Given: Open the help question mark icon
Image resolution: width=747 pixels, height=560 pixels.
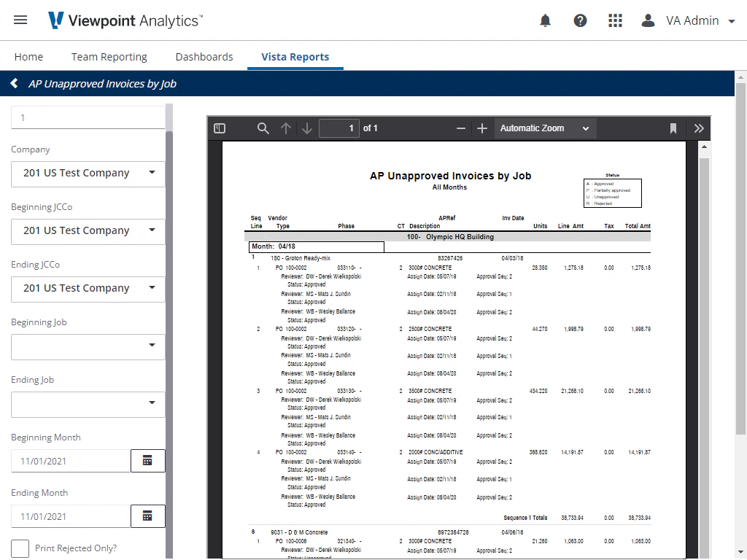Looking at the screenshot, I should point(580,20).
